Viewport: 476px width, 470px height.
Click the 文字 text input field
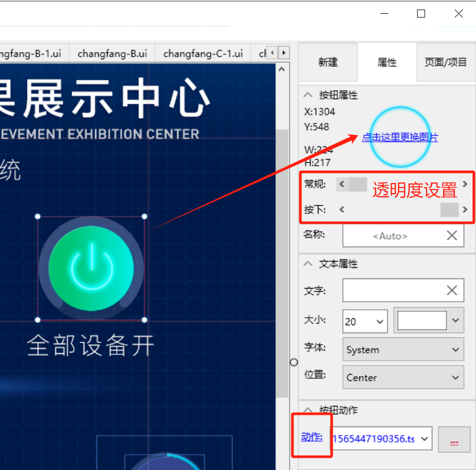click(x=392, y=290)
